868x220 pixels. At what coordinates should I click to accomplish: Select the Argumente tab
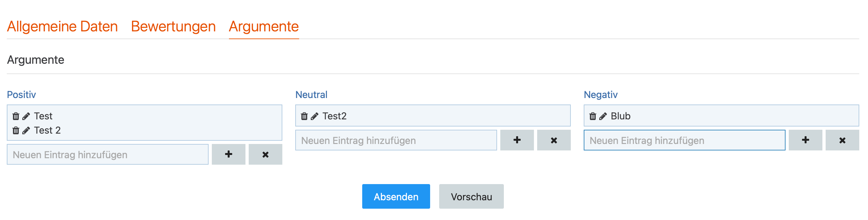point(264,26)
